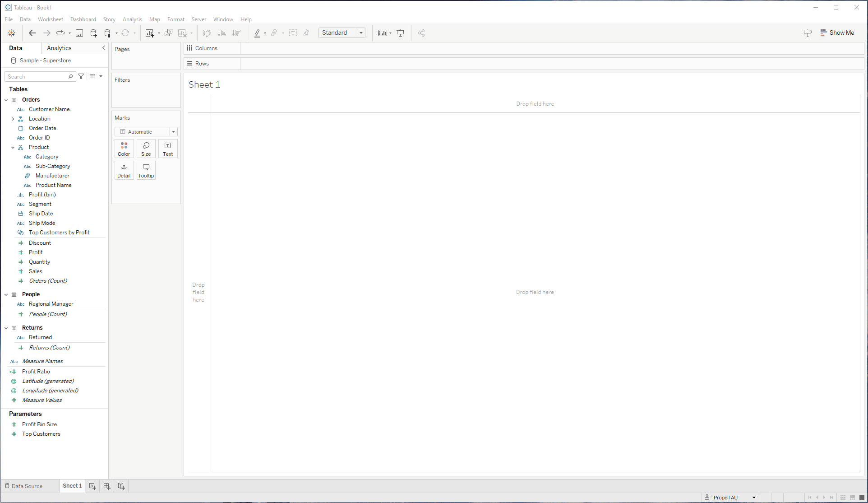
Task: Click the Save workbook icon
Action: click(x=79, y=33)
